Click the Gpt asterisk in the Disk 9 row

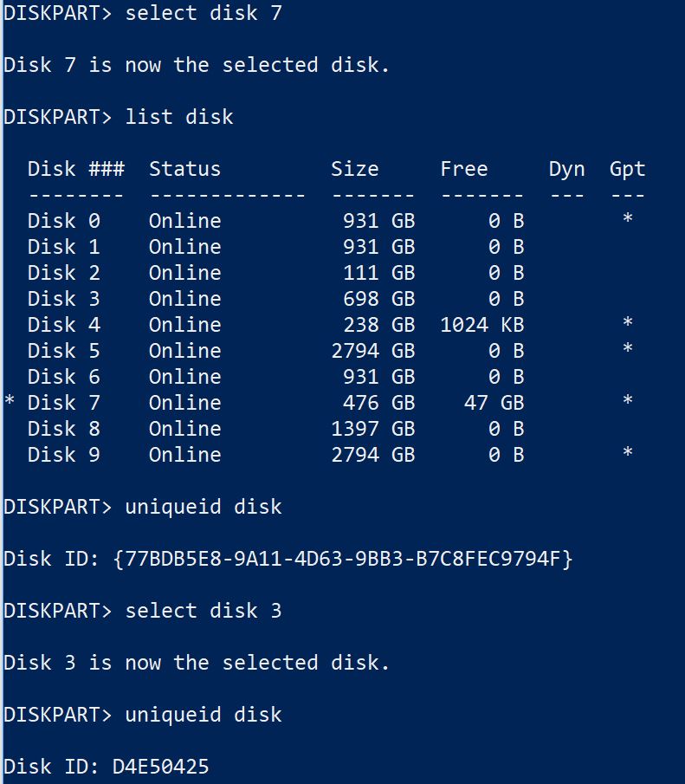[627, 455]
